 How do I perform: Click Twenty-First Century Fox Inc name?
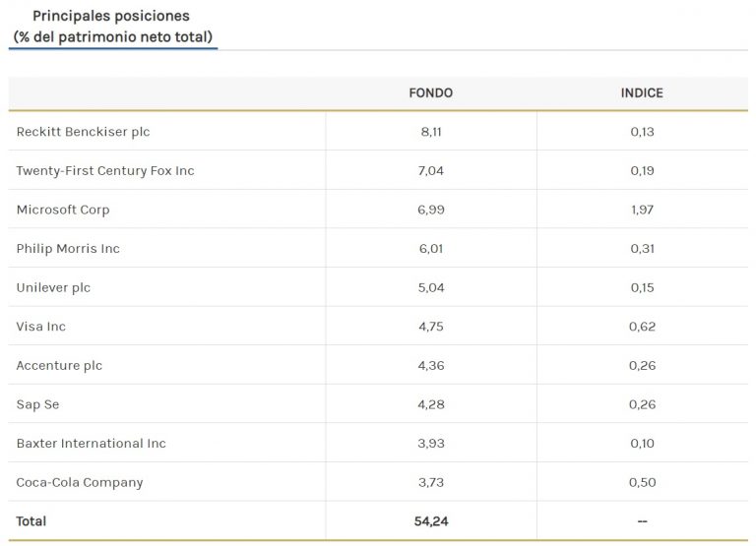click(x=105, y=170)
